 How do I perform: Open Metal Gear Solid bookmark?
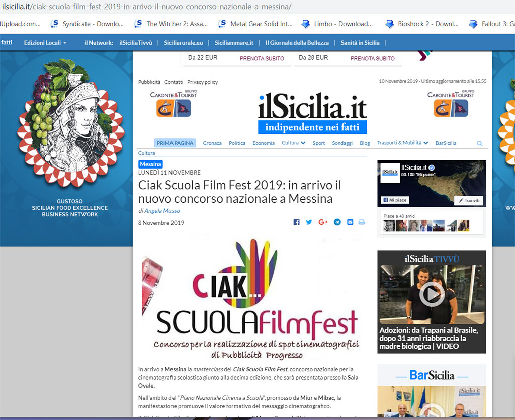[x=255, y=24]
